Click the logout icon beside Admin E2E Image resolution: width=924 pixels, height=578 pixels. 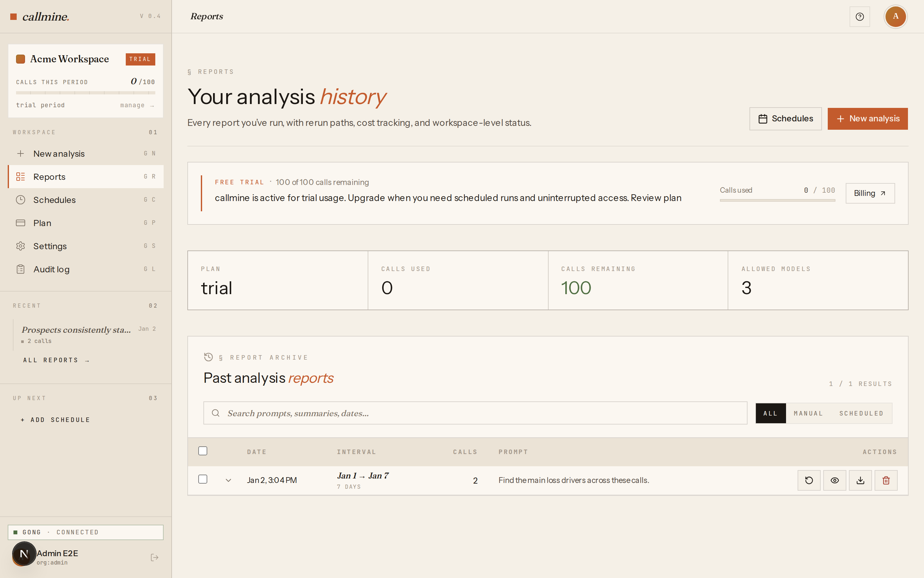[x=155, y=557]
